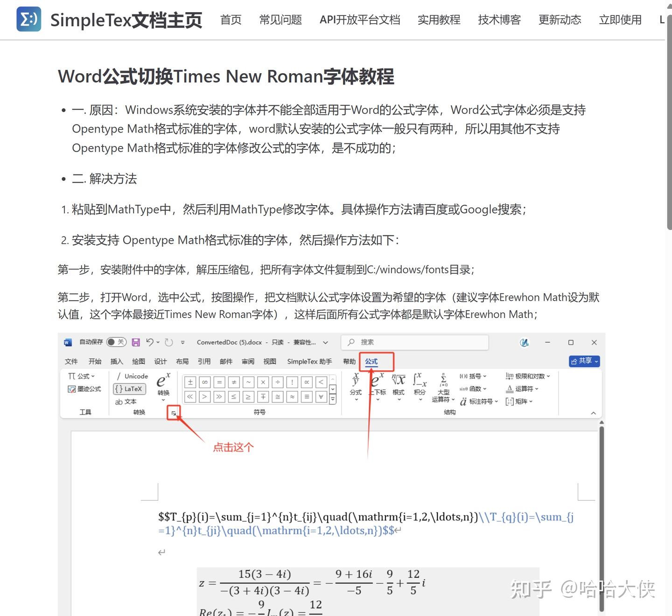Open the 积分 integral structure
This screenshot has height=616, width=672.
pyautogui.click(x=420, y=387)
